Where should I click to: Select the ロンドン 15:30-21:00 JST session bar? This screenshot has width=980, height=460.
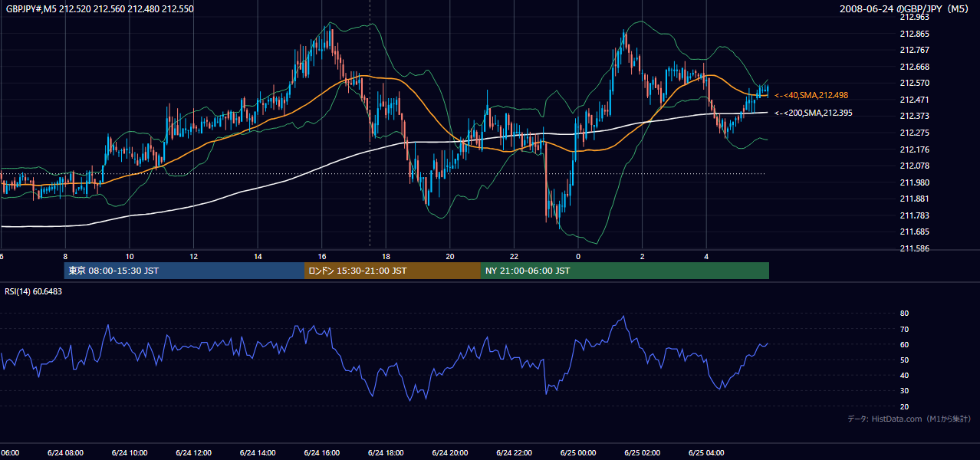pos(393,271)
